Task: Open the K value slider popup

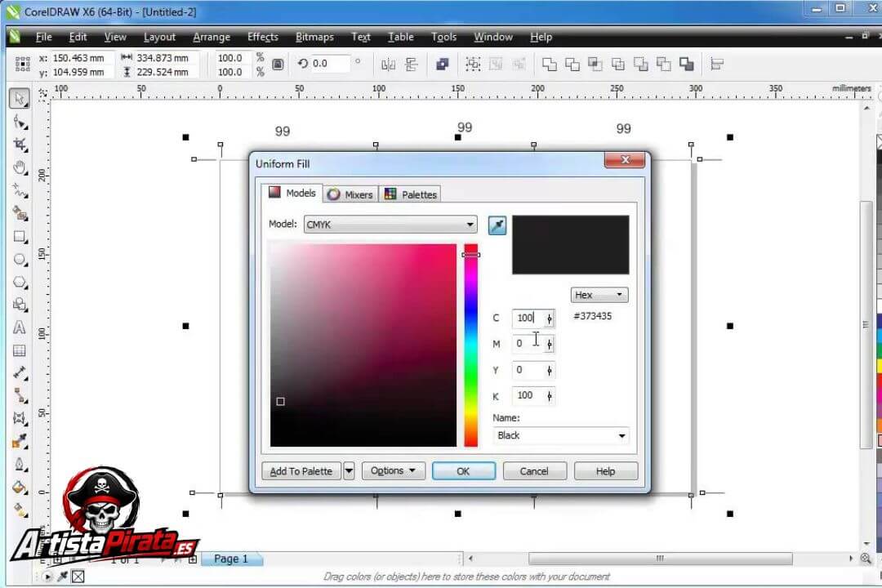Action: point(550,396)
